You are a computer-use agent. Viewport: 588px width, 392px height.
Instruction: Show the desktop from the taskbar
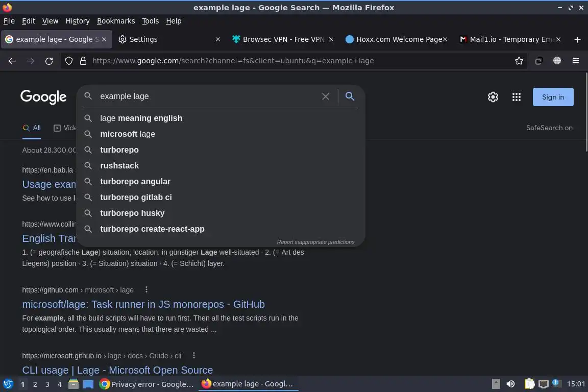88,384
